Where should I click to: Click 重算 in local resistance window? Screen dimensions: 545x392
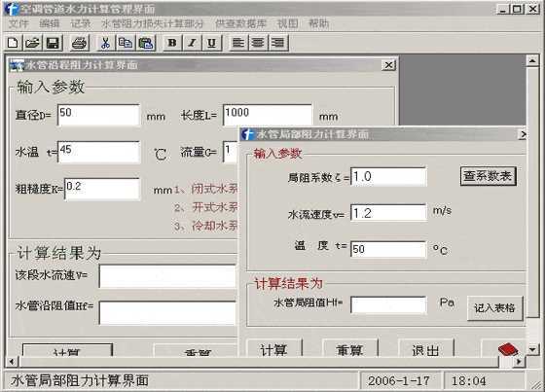click(x=350, y=348)
